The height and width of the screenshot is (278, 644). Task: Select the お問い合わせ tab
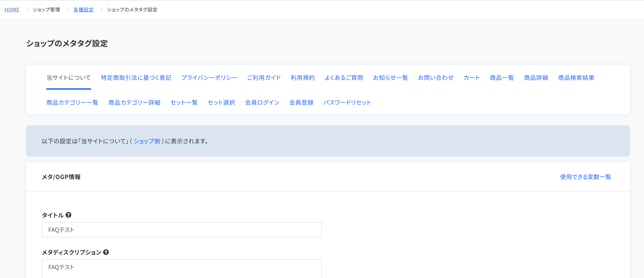pyautogui.click(x=436, y=78)
